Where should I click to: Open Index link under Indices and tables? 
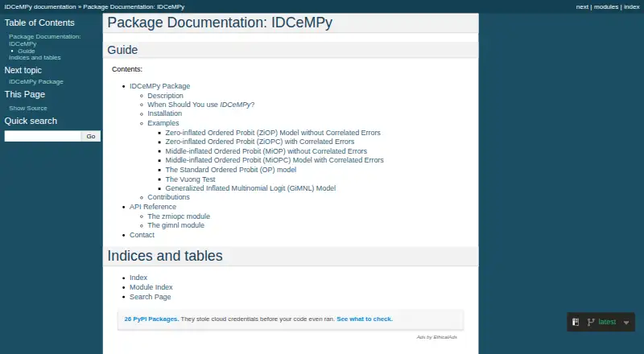tap(138, 278)
